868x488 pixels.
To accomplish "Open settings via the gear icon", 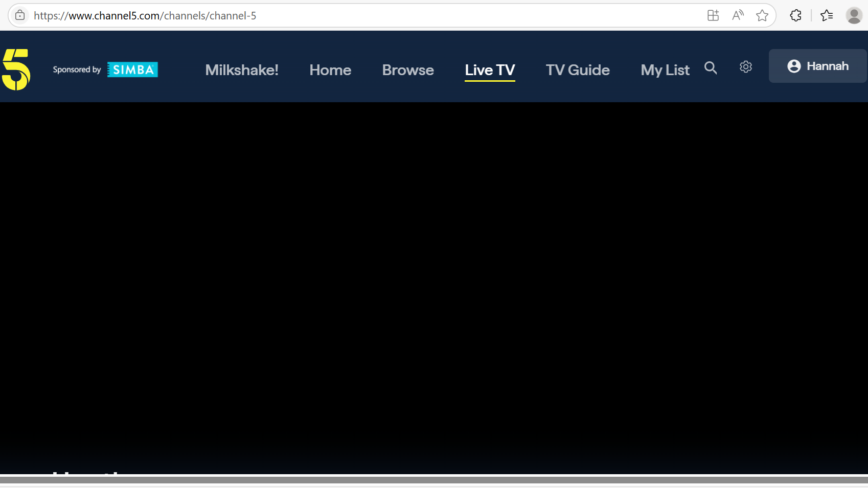I will (746, 67).
